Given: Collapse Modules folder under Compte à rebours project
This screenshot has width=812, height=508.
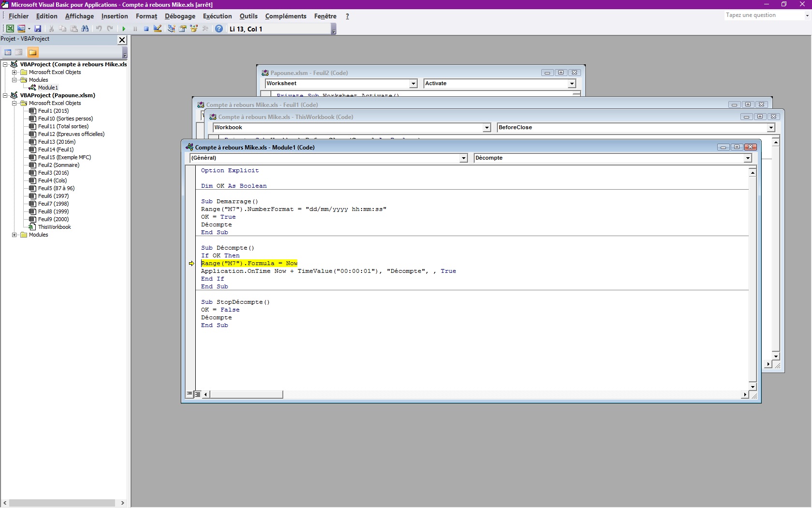Looking at the screenshot, I should [14, 80].
